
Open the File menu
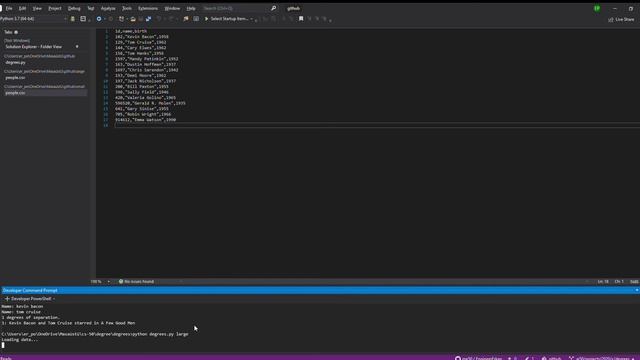[x=9, y=8]
